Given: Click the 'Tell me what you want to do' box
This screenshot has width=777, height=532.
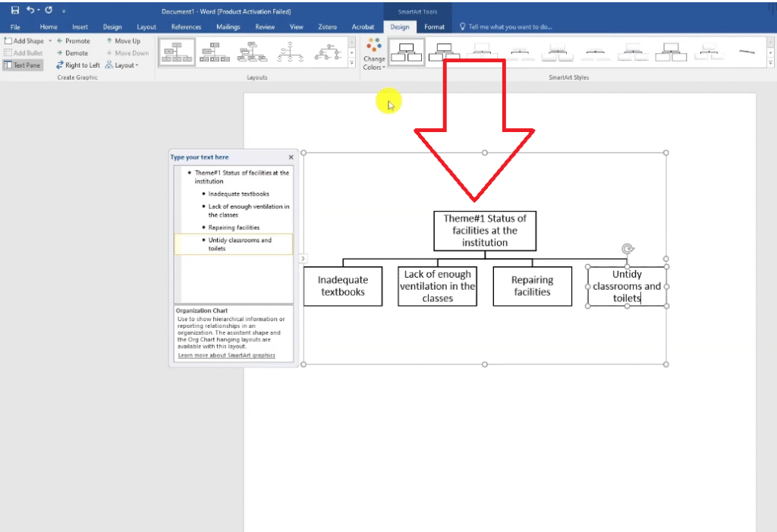Looking at the screenshot, I should (510, 27).
